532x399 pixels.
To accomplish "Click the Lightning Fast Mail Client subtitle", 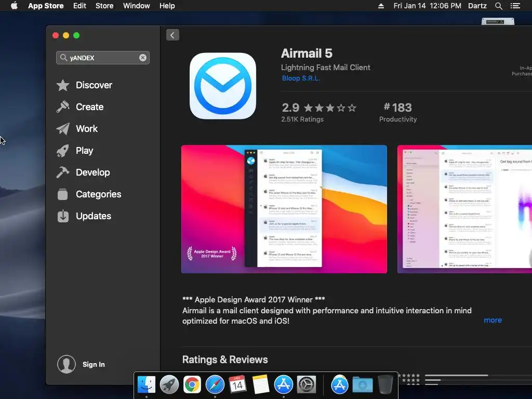I will (x=325, y=68).
